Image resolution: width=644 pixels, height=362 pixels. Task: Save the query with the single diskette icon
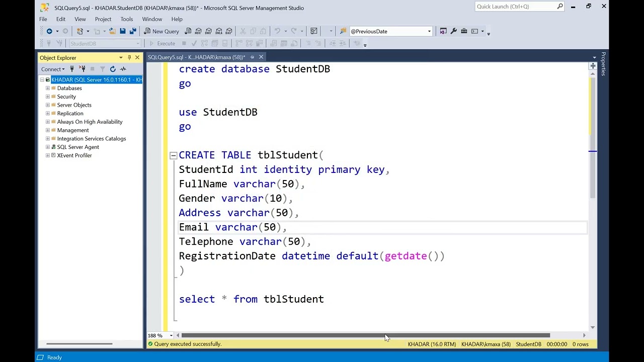pyautogui.click(x=122, y=31)
